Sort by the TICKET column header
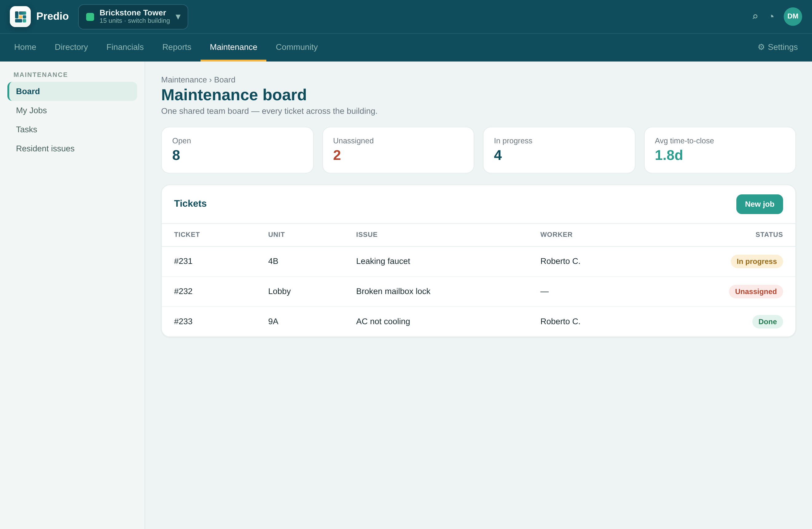 [187, 235]
